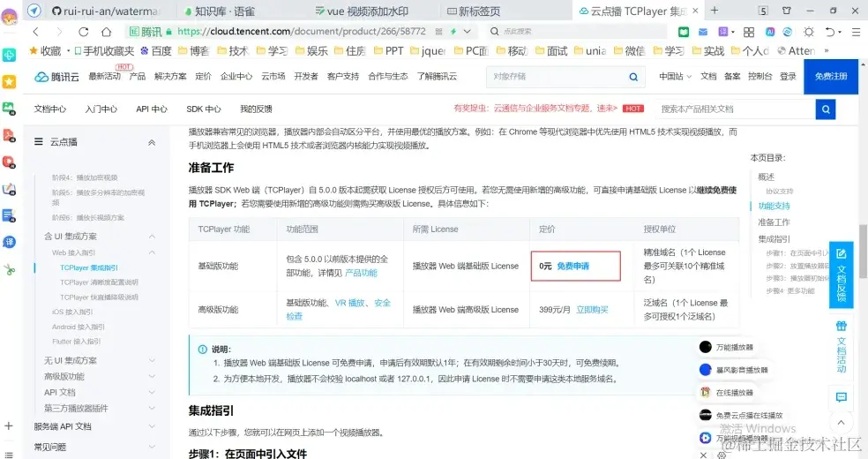Viewport: 868px width, 459px height.
Task: Open the 有奖捉虫 promotion link
Action: tap(535, 109)
